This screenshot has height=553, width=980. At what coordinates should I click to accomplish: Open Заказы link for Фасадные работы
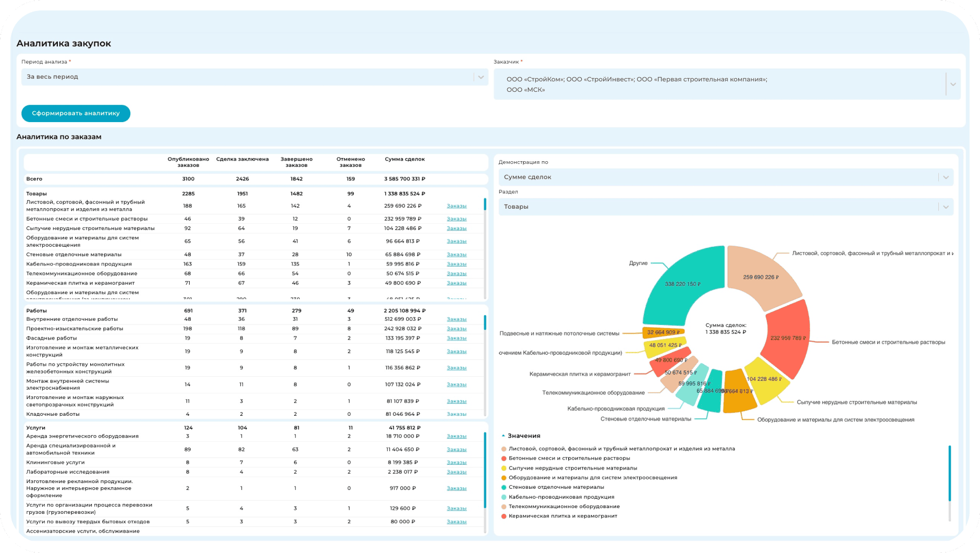click(x=456, y=339)
